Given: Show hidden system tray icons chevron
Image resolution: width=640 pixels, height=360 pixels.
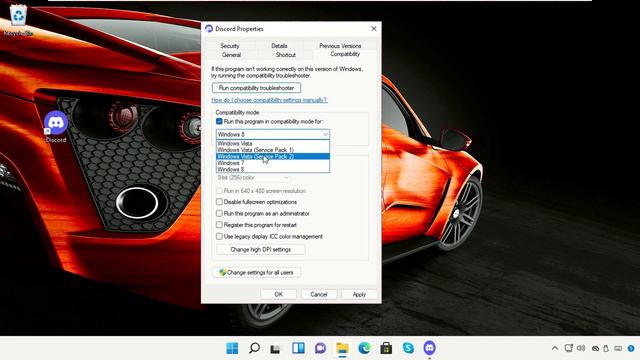Looking at the screenshot, I should (x=555, y=348).
